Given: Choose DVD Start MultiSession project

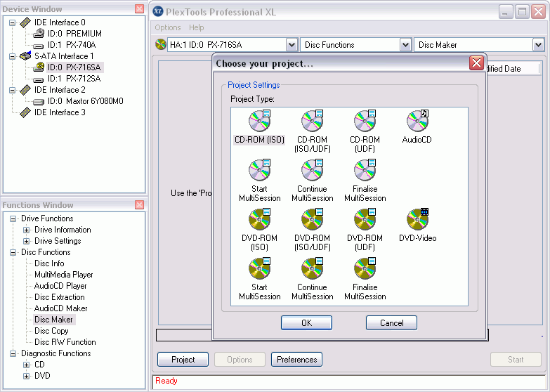Looking at the screenshot, I should 260,268.
